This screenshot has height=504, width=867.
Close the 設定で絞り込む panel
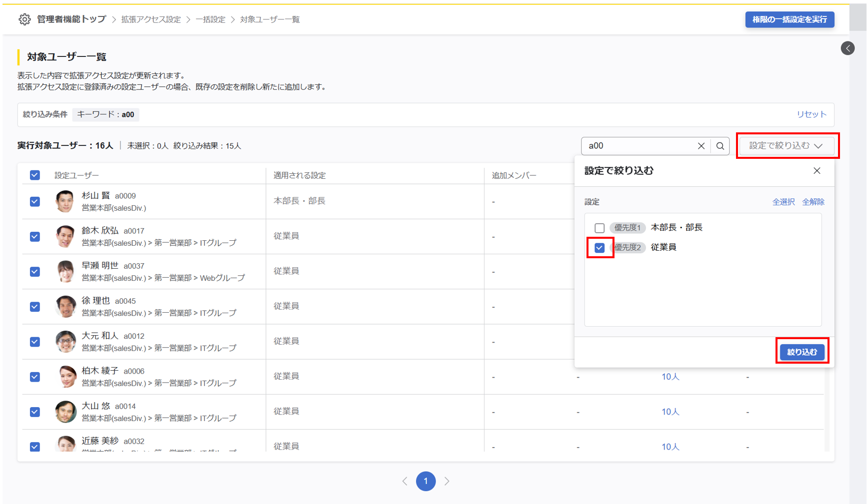point(817,171)
